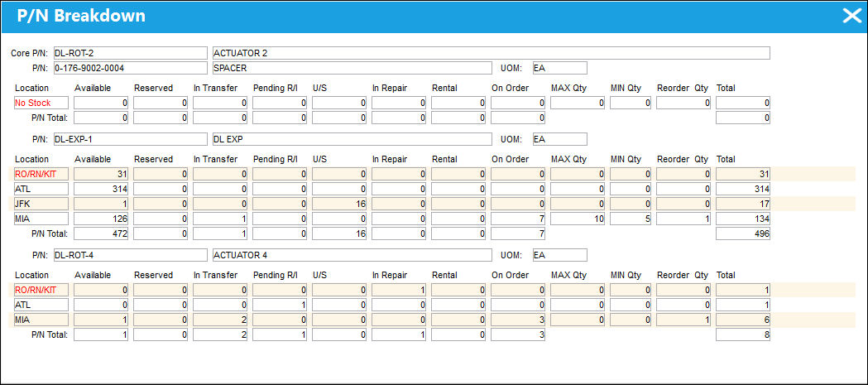Viewport: 868px width, 385px height.
Task: Click the P/N field DL-ROT-4
Action: pyautogui.click(x=130, y=255)
